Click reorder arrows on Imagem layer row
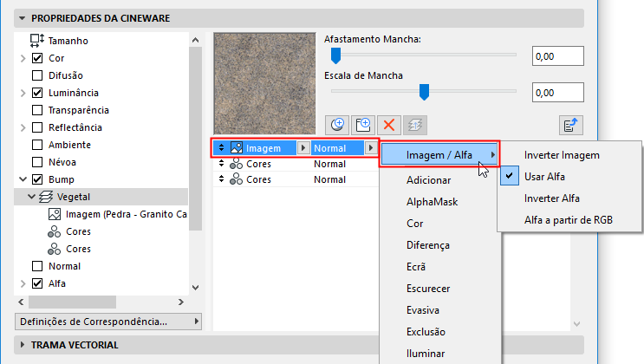The height and width of the screenshot is (364, 644). point(221,148)
